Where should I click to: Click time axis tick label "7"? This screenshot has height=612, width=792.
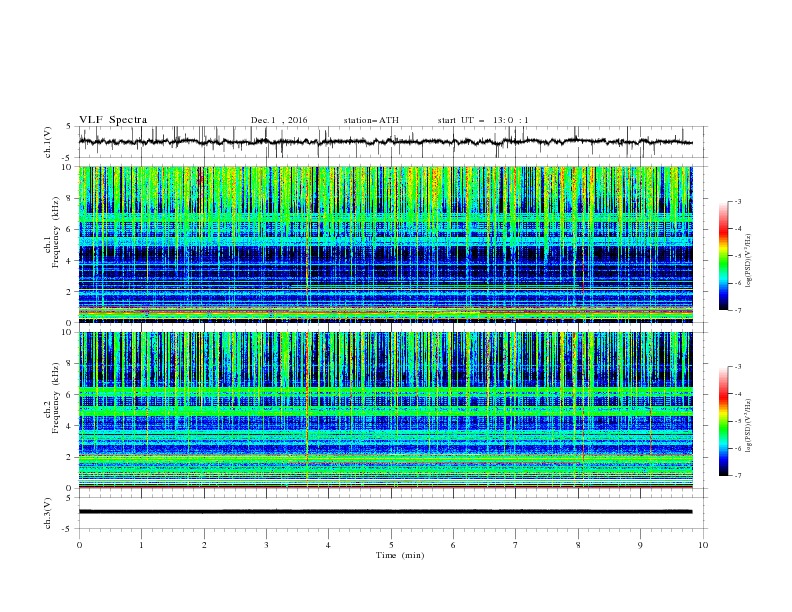point(516,545)
